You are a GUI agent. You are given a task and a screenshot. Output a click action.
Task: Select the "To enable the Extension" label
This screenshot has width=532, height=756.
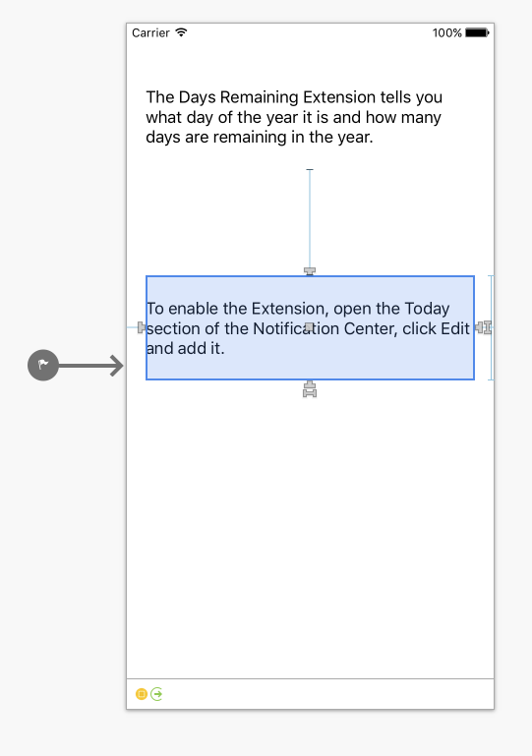coord(310,327)
